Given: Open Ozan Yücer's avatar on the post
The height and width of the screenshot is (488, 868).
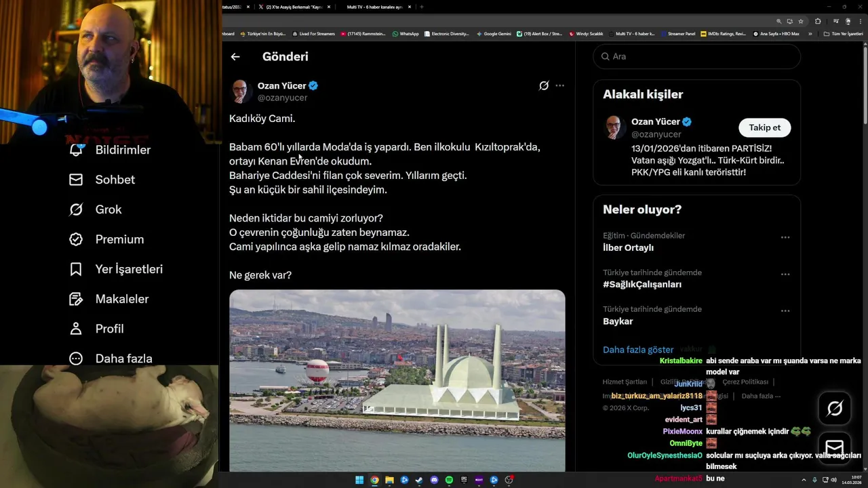Looking at the screenshot, I should 240,91.
